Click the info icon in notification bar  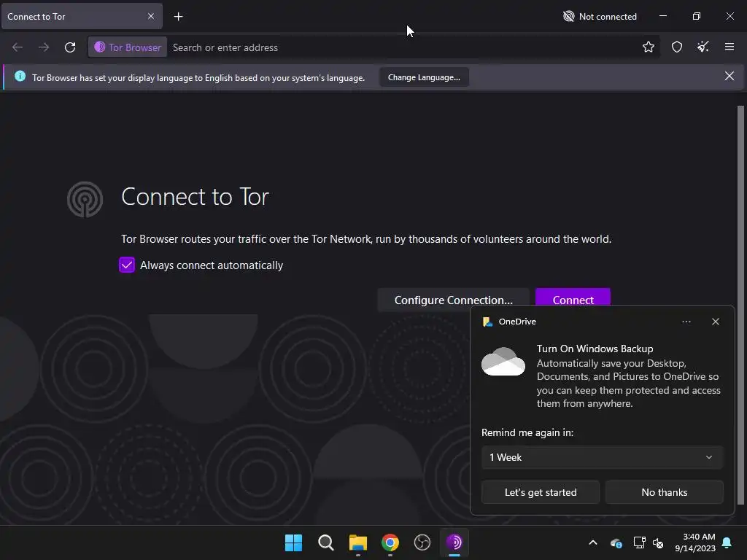(20, 76)
